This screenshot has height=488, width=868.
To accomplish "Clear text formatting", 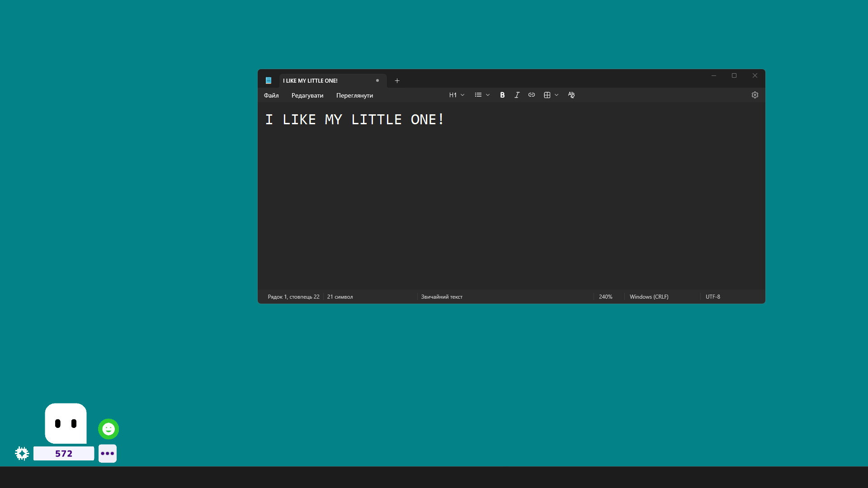I will pyautogui.click(x=571, y=95).
